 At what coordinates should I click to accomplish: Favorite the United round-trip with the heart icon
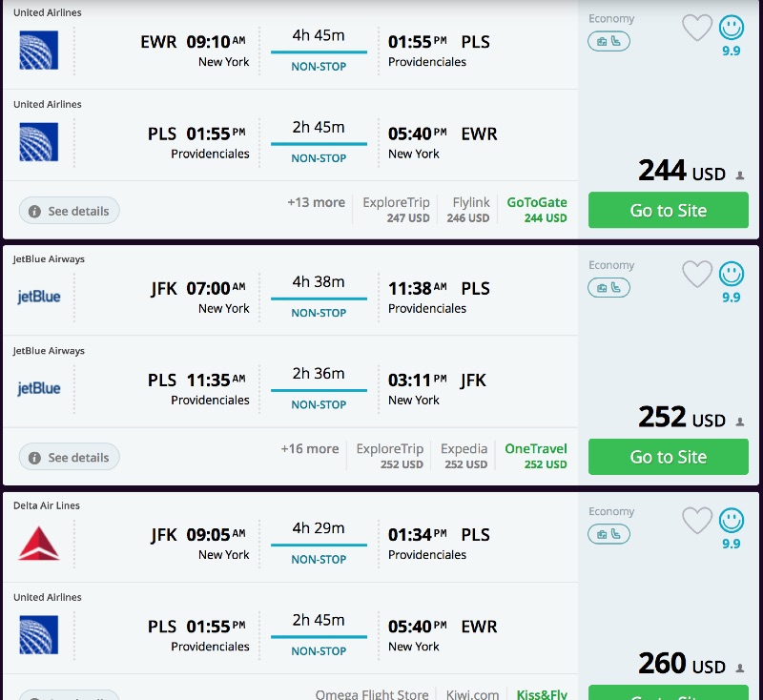[697, 30]
